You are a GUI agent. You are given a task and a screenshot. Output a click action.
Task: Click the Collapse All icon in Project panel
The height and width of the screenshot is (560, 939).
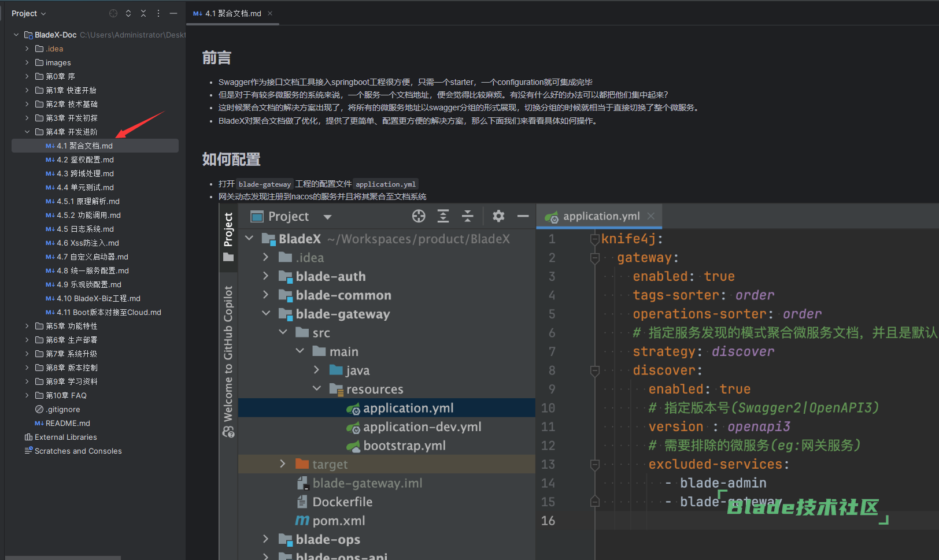click(x=143, y=13)
